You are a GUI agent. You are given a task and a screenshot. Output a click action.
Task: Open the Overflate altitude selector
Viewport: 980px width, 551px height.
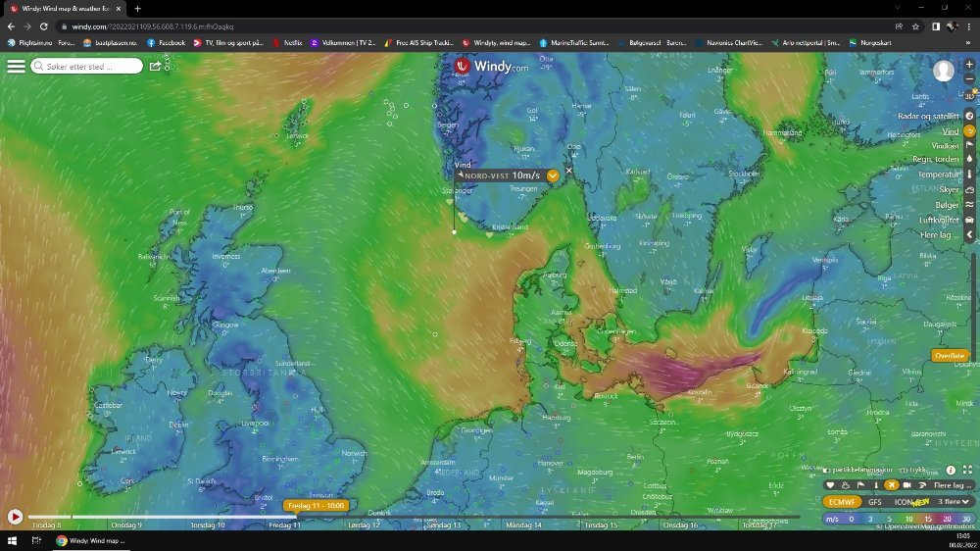click(950, 356)
